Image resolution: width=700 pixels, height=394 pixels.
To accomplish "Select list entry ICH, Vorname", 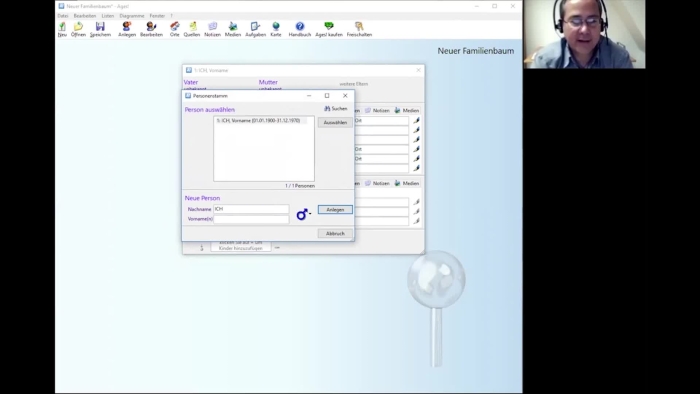I will click(x=258, y=120).
